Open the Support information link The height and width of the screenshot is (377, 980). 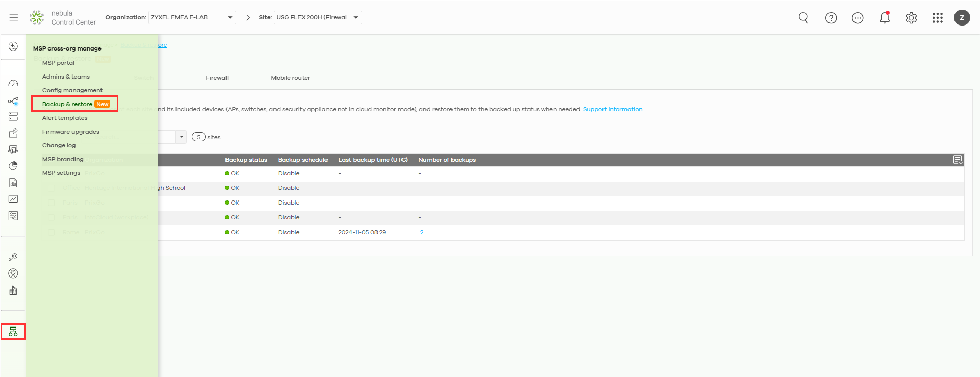tap(612, 109)
